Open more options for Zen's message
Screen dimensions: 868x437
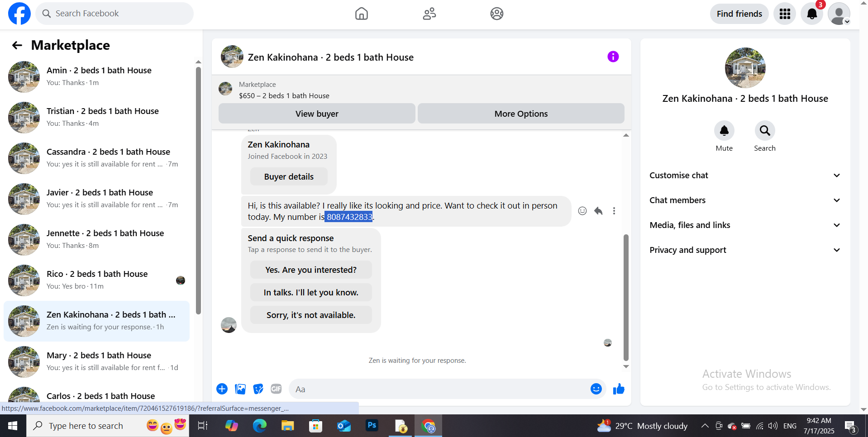click(614, 211)
